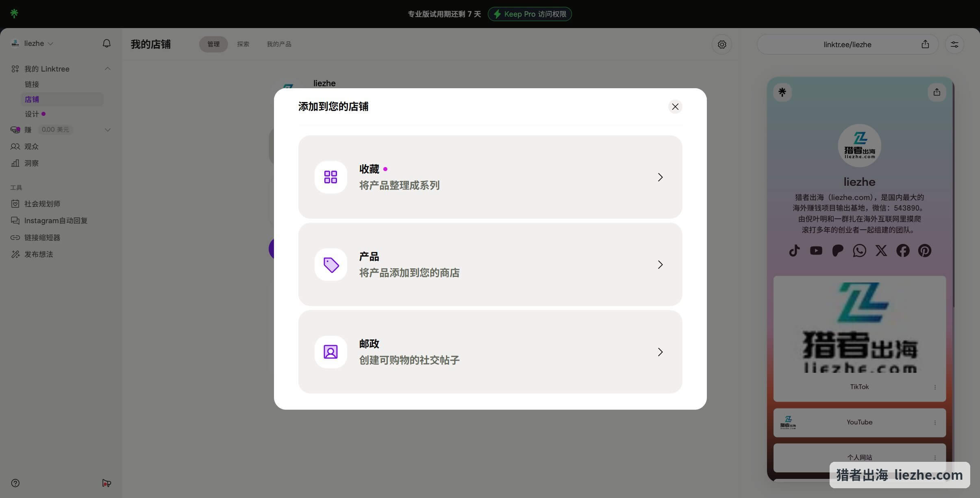Switch to the 我的产品 tab

tap(279, 44)
